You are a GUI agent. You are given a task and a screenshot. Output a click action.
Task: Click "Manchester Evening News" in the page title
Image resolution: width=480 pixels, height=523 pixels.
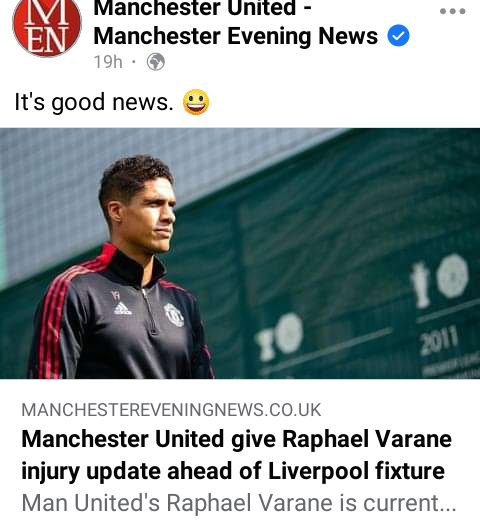click(x=235, y=36)
